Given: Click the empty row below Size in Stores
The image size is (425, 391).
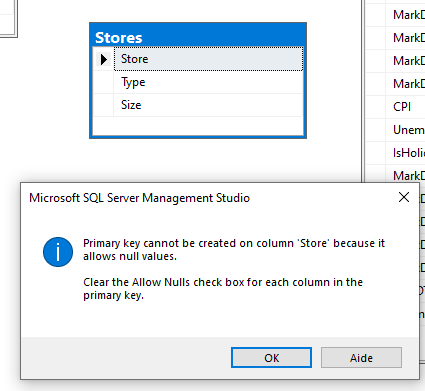Looking at the screenshot, I should [x=198, y=126].
